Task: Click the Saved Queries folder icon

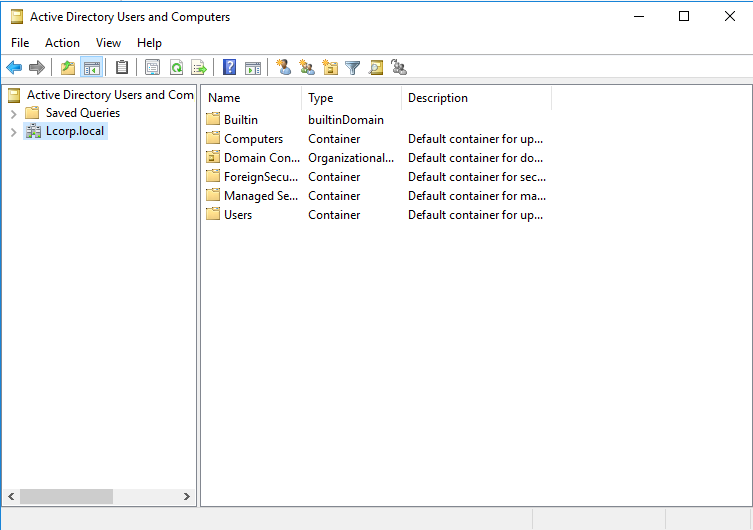Action: pos(32,113)
